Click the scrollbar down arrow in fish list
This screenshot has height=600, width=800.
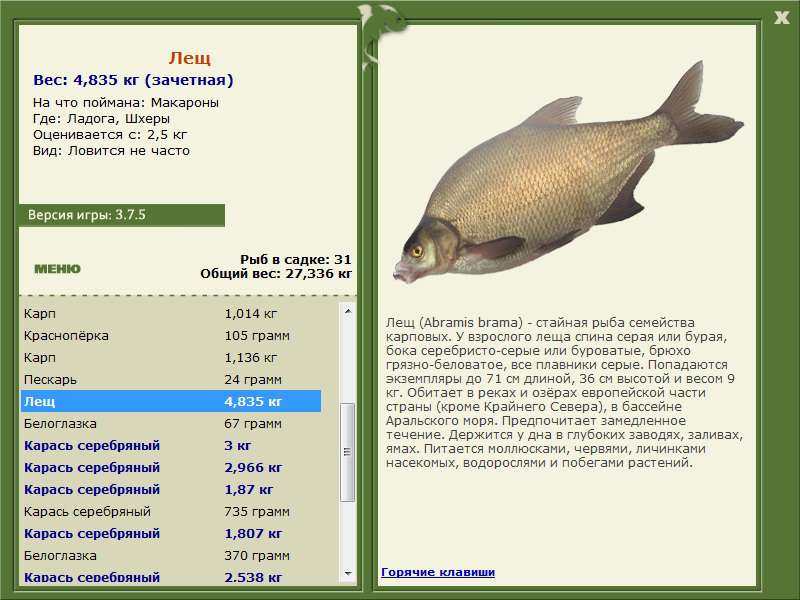coord(348,573)
